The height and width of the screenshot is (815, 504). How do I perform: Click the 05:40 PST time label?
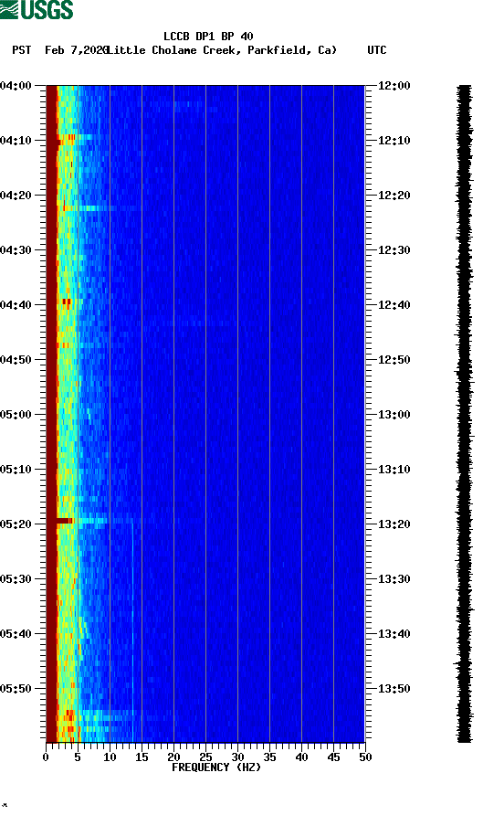[x=16, y=633]
